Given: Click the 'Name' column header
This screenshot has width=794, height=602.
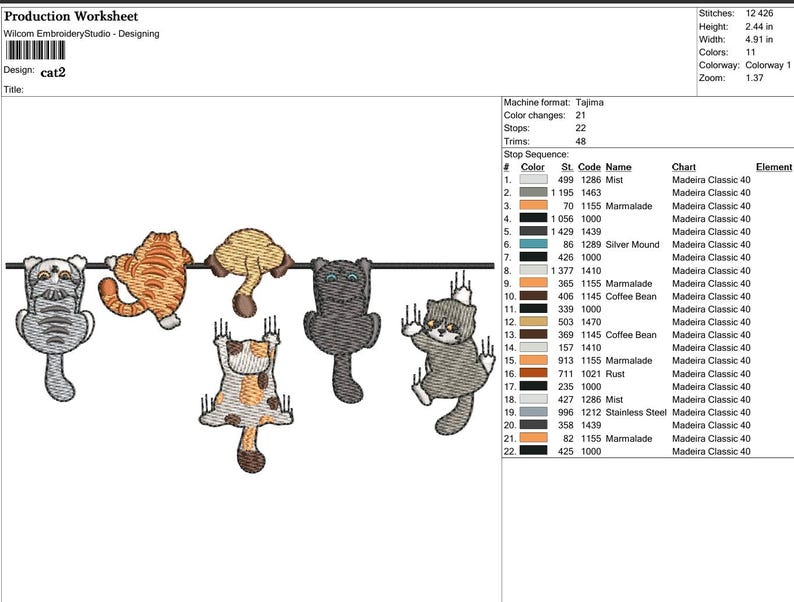Looking at the screenshot, I should [x=618, y=167].
